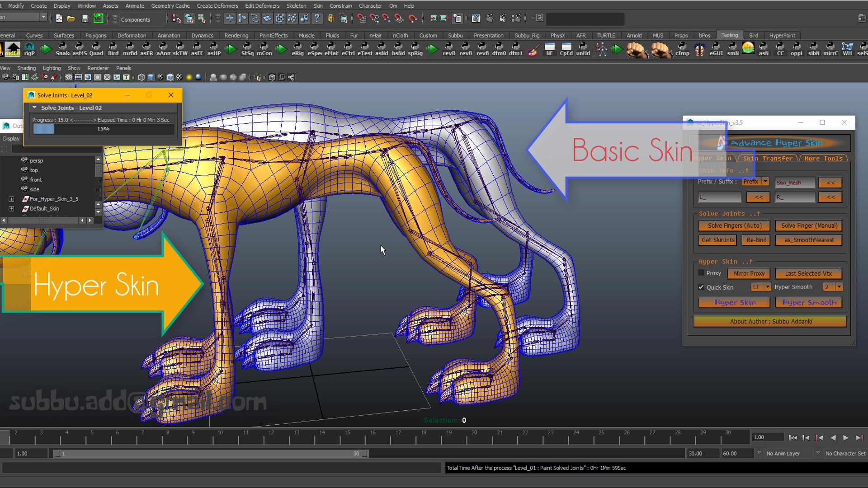Click the film gate viewport icon

78,77
